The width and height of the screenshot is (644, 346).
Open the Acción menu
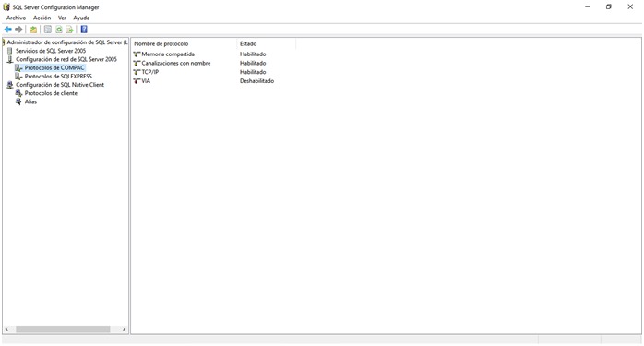click(x=42, y=18)
